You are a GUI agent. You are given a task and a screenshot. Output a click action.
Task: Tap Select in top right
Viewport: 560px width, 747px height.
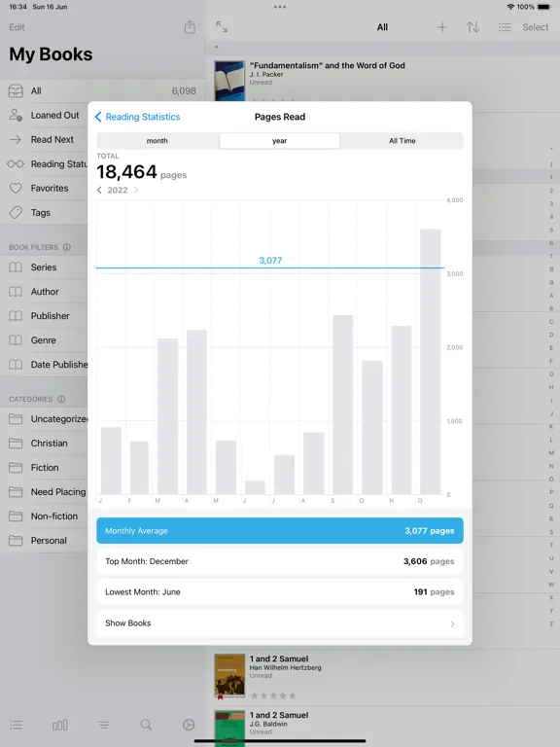pyautogui.click(x=536, y=27)
